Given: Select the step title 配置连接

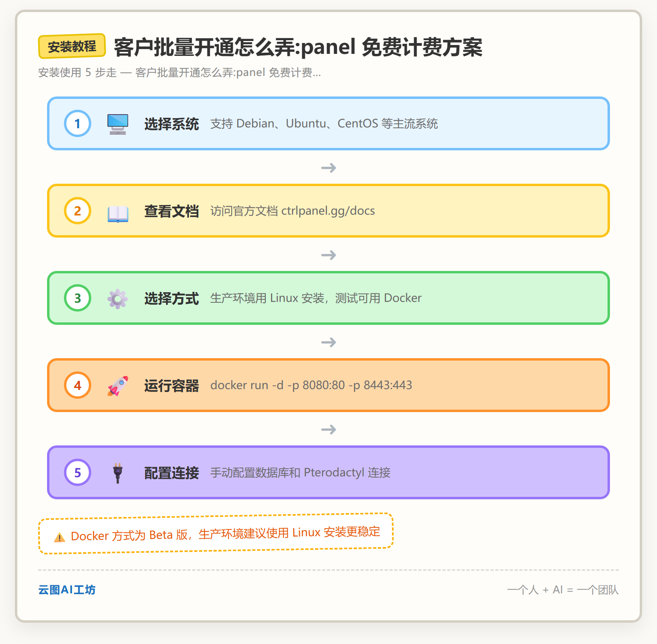Looking at the screenshot, I should pos(172,473).
